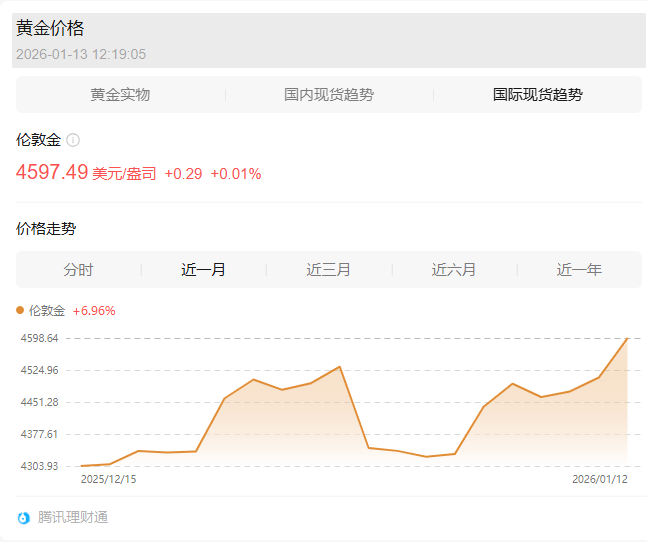Click the 4598.64 top axis value
The width and height of the screenshot is (647, 542).
(x=40, y=339)
